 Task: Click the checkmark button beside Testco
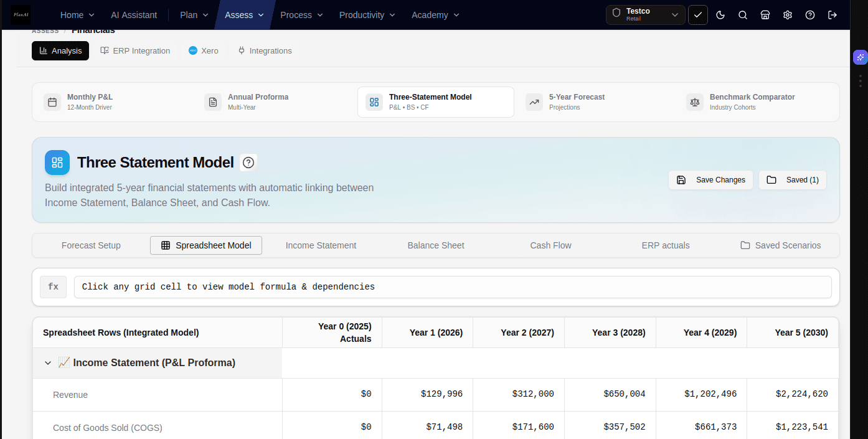click(x=698, y=15)
